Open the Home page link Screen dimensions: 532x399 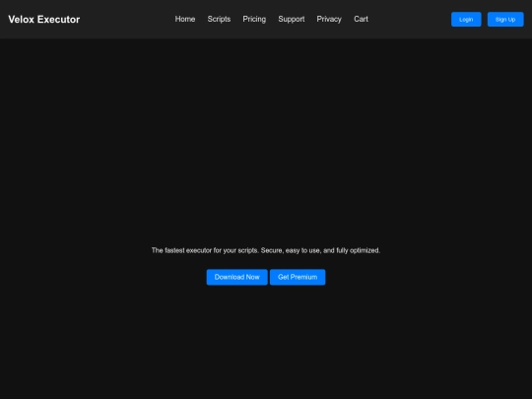[x=185, y=19]
